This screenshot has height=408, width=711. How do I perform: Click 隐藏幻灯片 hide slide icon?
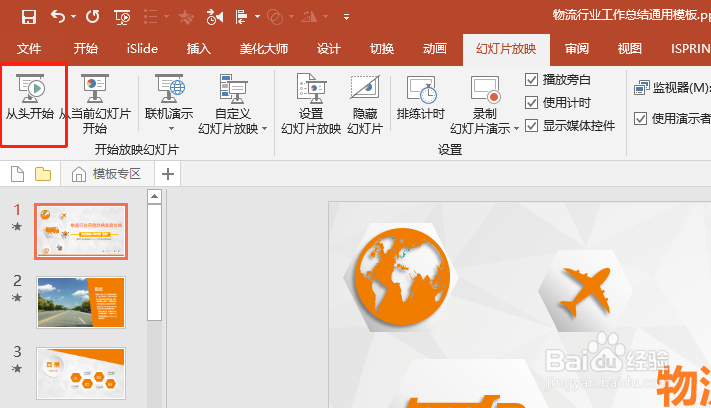click(x=365, y=88)
